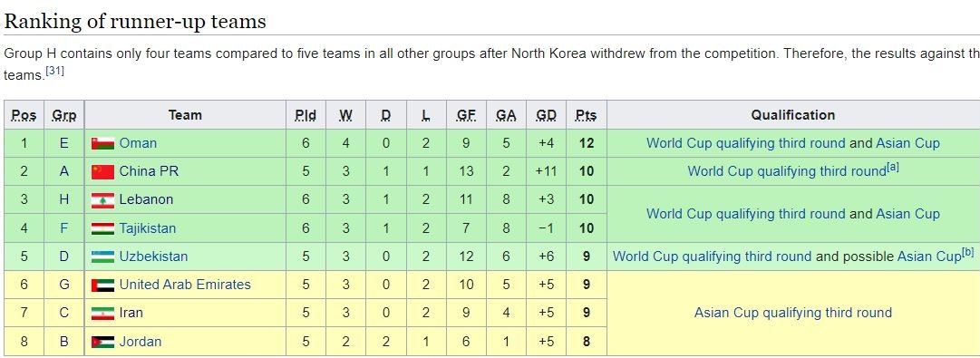Open reference footnote 31

coord(55,72)
